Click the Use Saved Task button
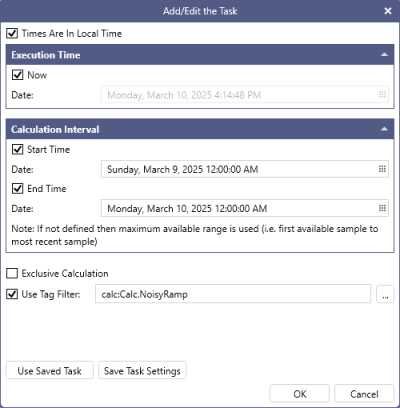400x408 pixels. coord(50,370)
